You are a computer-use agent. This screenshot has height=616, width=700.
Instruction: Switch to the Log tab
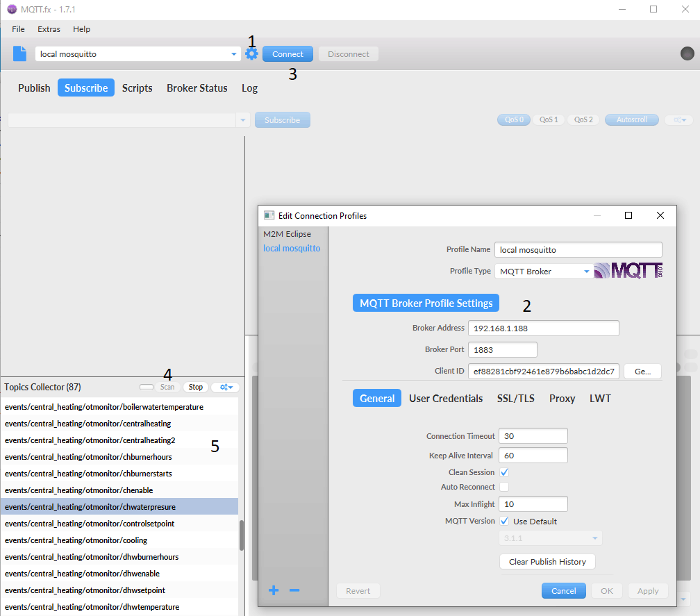pyautogui.click(x=249, y=88)
